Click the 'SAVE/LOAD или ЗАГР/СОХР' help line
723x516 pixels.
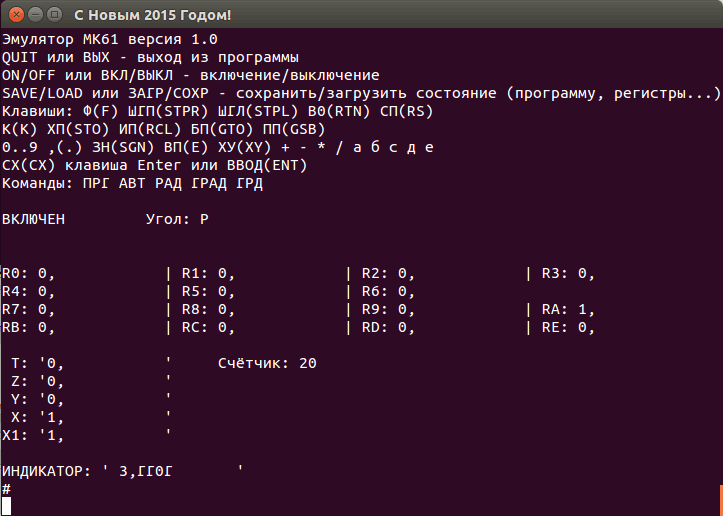360,93
